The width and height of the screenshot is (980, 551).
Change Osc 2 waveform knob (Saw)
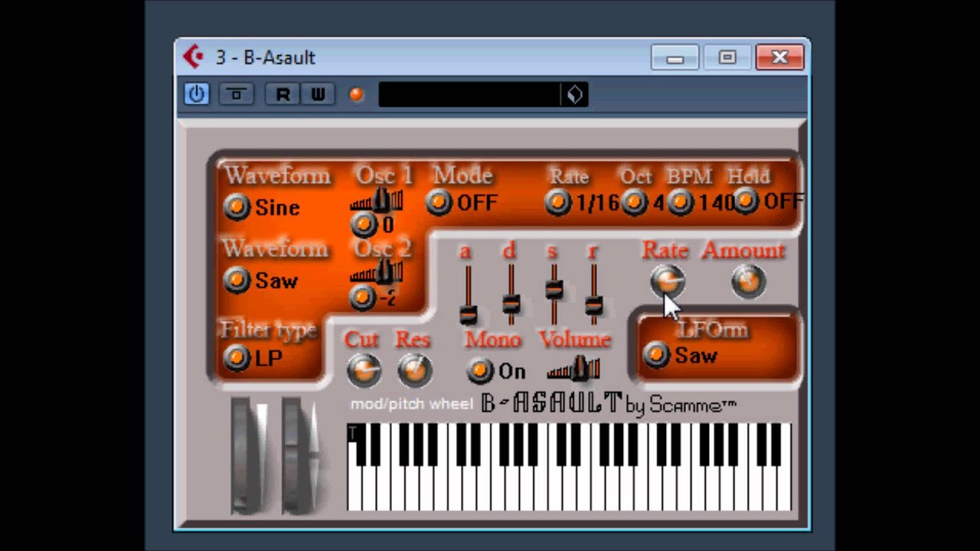point(237,280)
